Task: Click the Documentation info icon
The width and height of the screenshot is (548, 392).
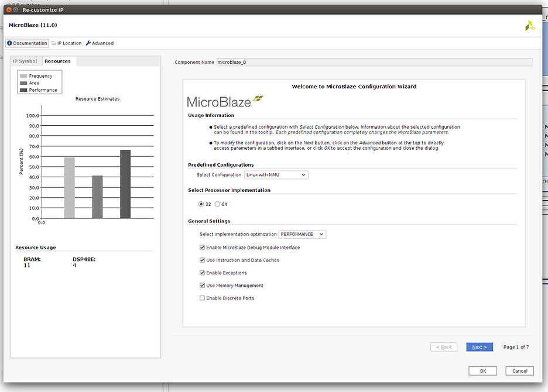Action: (10, 43)
